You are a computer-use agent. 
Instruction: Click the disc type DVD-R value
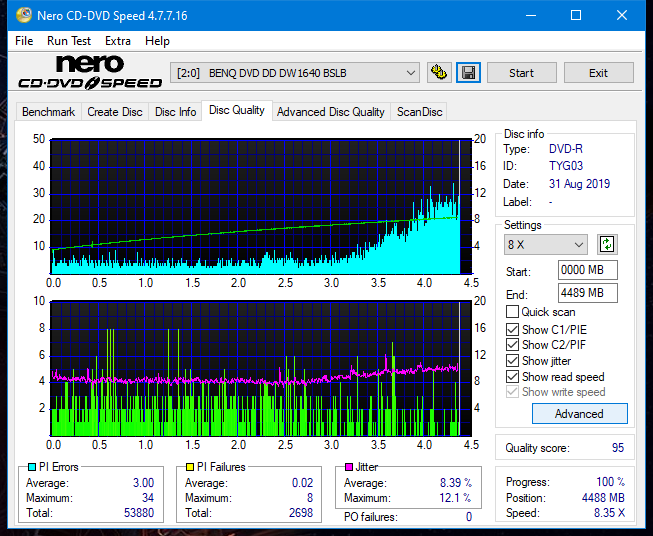[566, 149]
